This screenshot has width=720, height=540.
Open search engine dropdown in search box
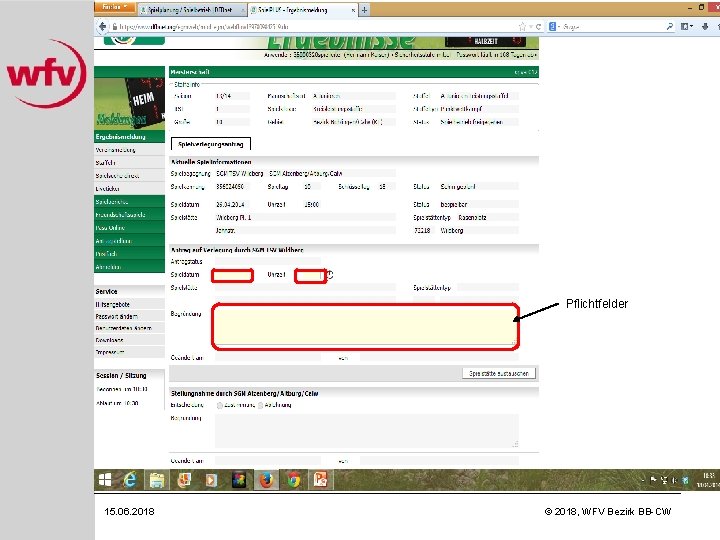point(554,27)
